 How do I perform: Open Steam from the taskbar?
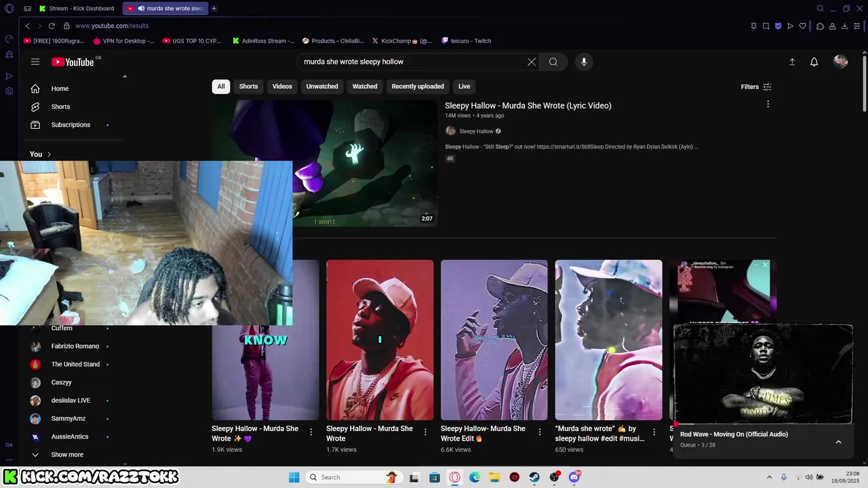click(x=534, y=477)
